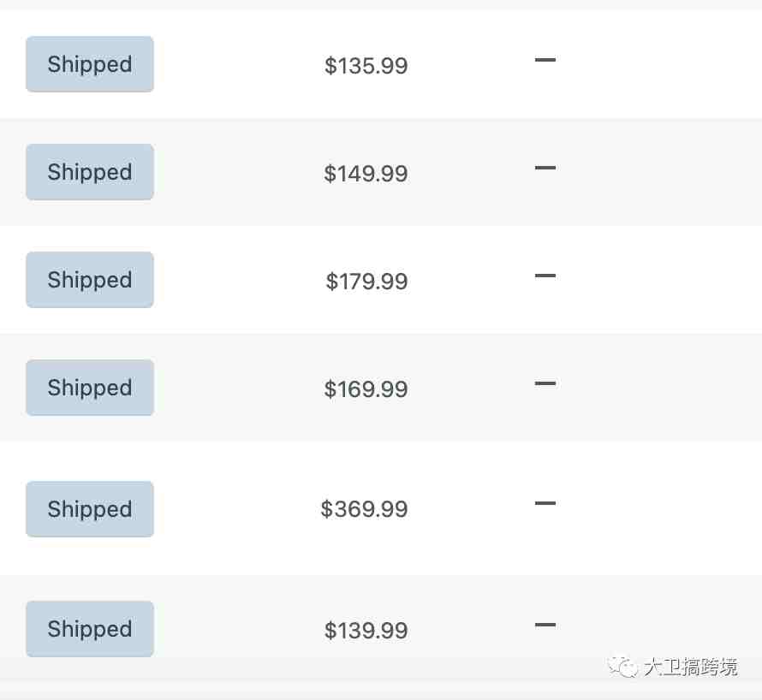The image size is (762, 700).
Task: Click the dash mark in $179.99 row
Action: (x=545, y=276)
